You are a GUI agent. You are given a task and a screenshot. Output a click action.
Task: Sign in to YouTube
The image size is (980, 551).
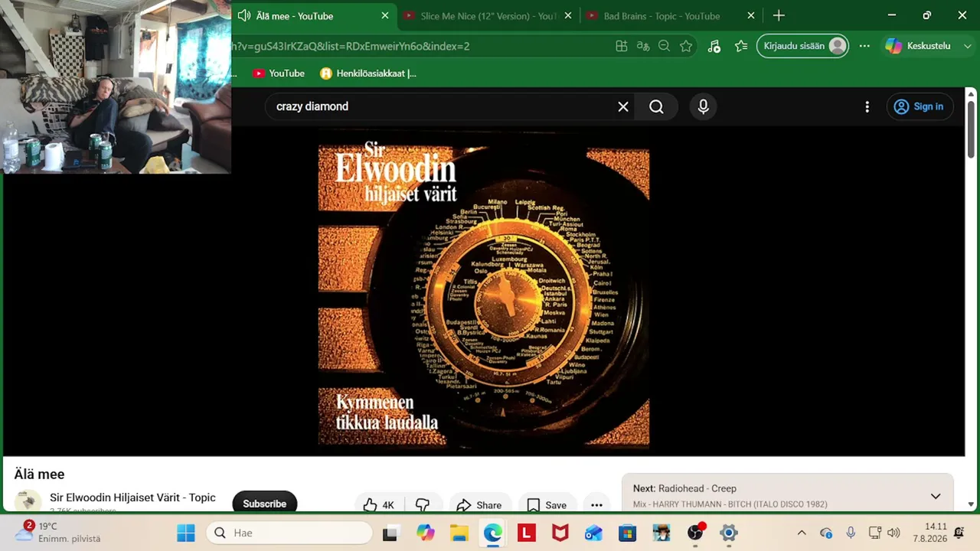coord(920,106)
